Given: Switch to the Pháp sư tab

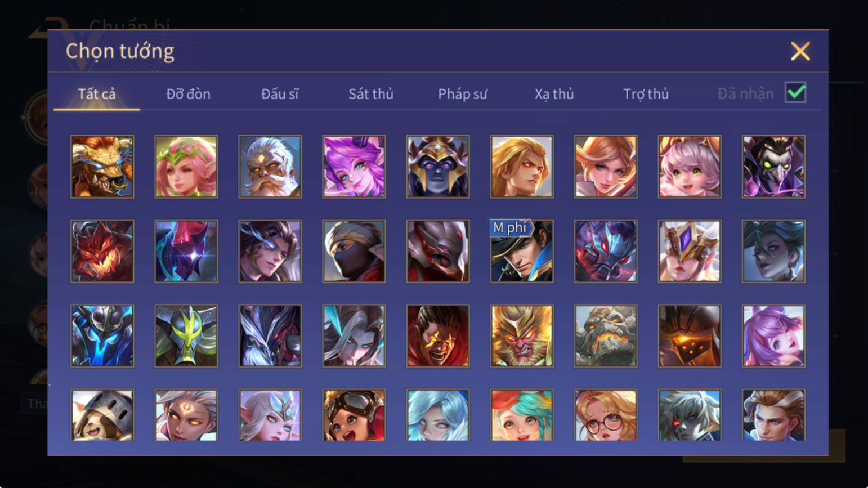Looking at the screenshot, I should tap(463, 94).
